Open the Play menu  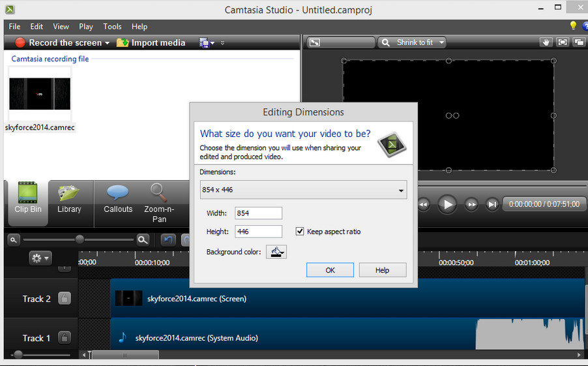tap(86, 27)
